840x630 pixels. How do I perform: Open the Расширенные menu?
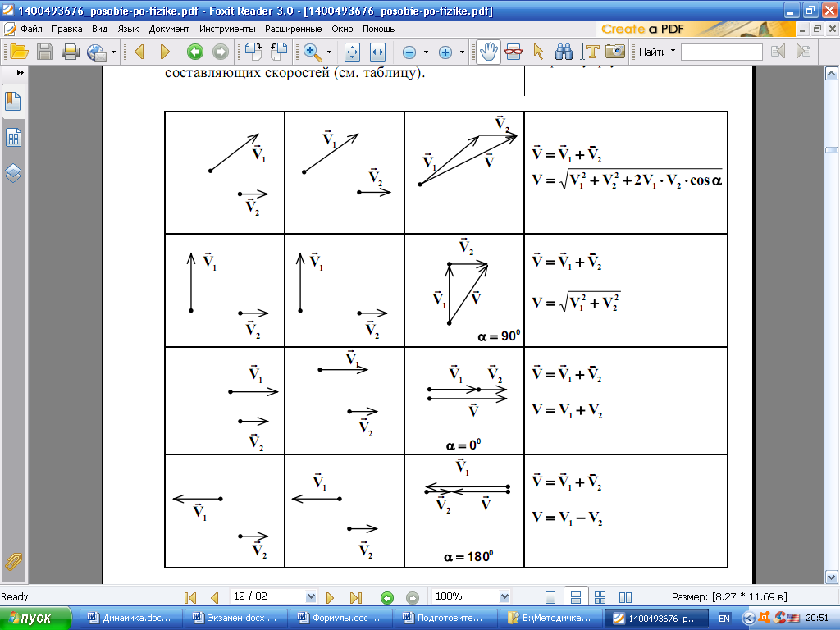click(x=293, y=29)
